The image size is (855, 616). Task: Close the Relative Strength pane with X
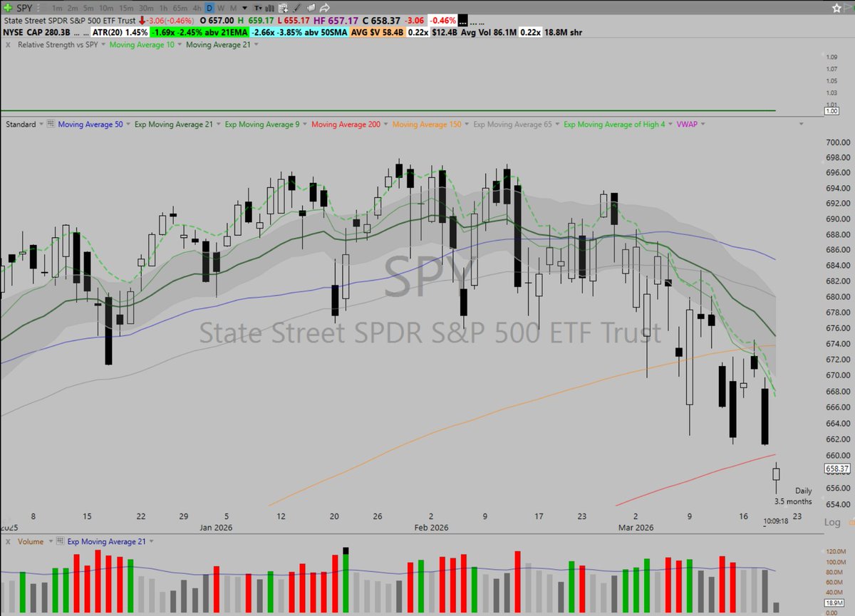pyautogui.click(x=8, y=45)
